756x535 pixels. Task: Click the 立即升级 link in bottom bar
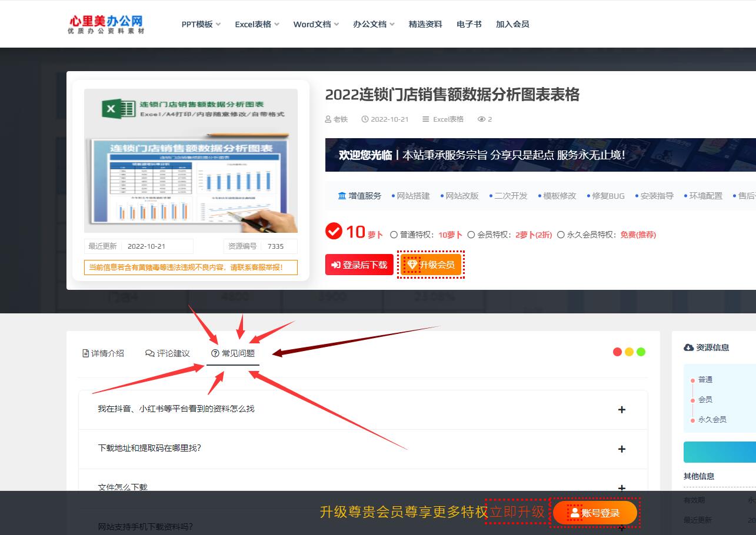click(518, 512)
